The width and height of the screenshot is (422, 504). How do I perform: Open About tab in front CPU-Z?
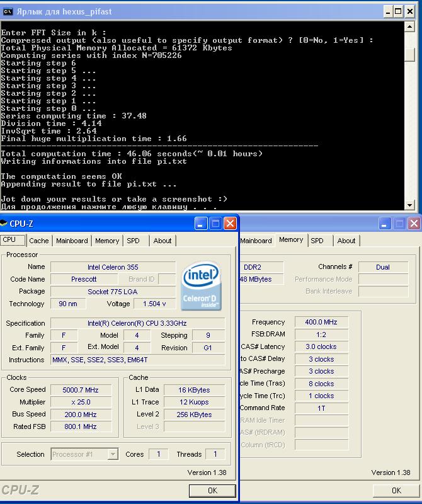(163, 241)
